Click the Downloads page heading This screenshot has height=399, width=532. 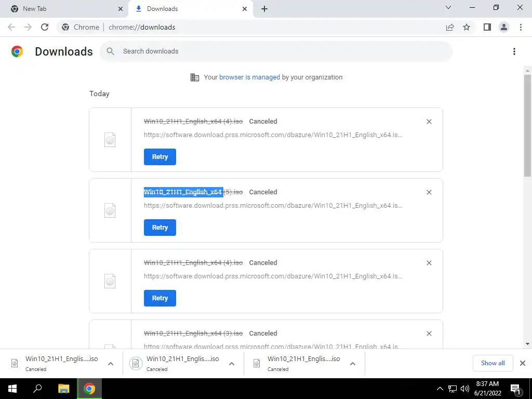(64, 51)
